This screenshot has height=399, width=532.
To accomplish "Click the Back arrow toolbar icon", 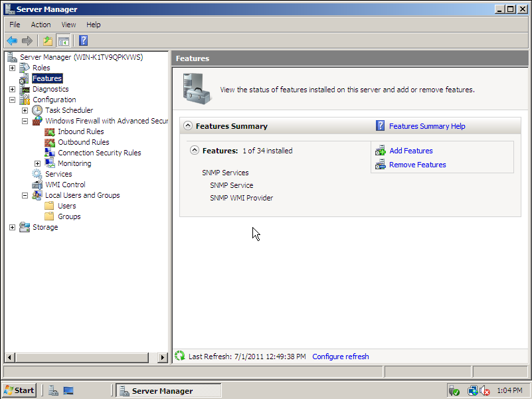I will 12,41.
